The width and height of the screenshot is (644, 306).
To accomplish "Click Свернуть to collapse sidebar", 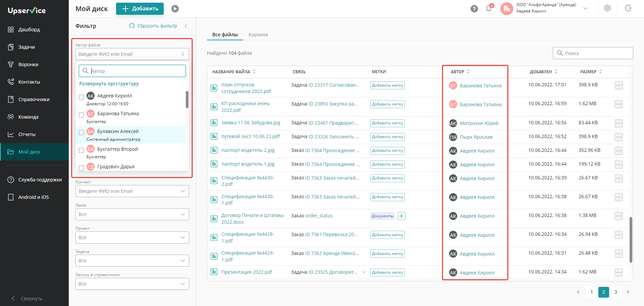I will pos(27,298).
